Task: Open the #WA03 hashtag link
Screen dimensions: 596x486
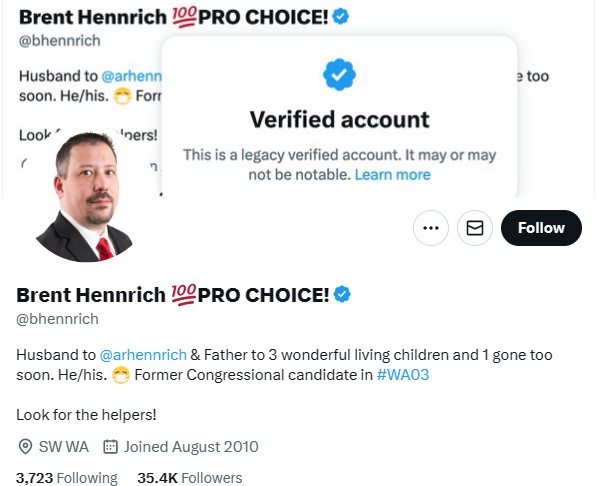Action: coord(403,375)
